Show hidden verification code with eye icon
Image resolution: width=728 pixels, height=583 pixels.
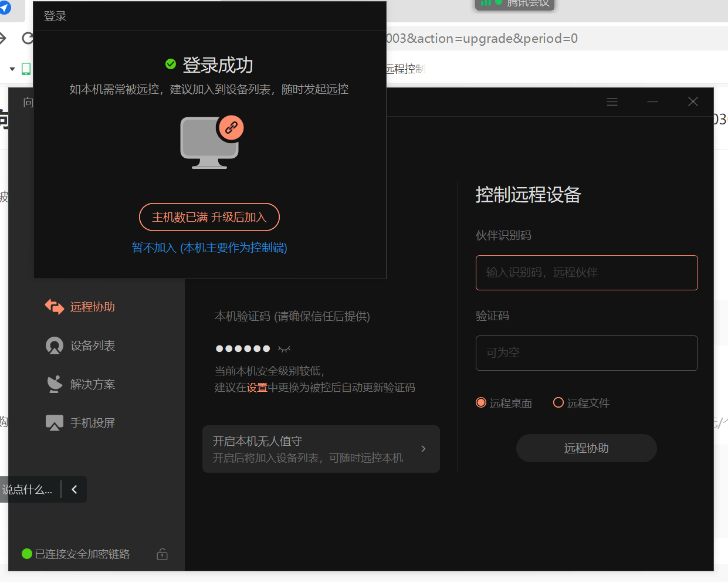(x=285, y=349)
